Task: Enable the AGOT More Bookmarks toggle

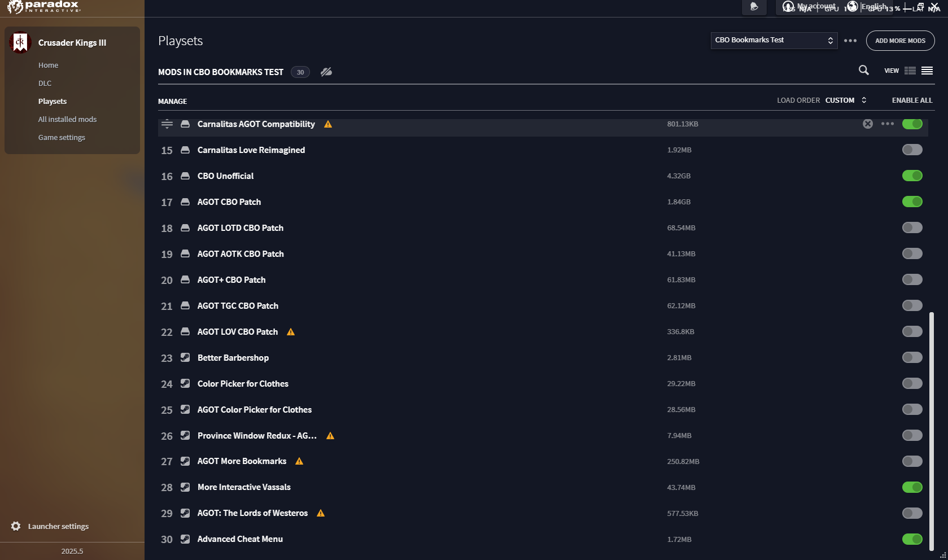Action: [912, 461]
